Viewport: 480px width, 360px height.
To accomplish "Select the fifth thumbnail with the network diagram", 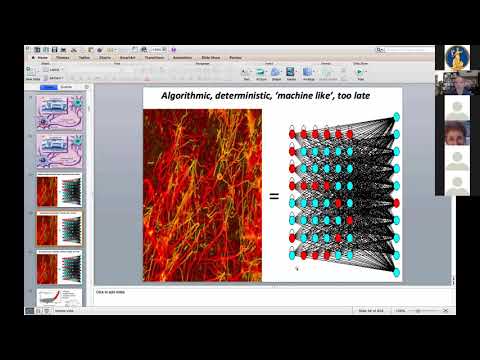I will pyautogui.click(x=59, y=267).
